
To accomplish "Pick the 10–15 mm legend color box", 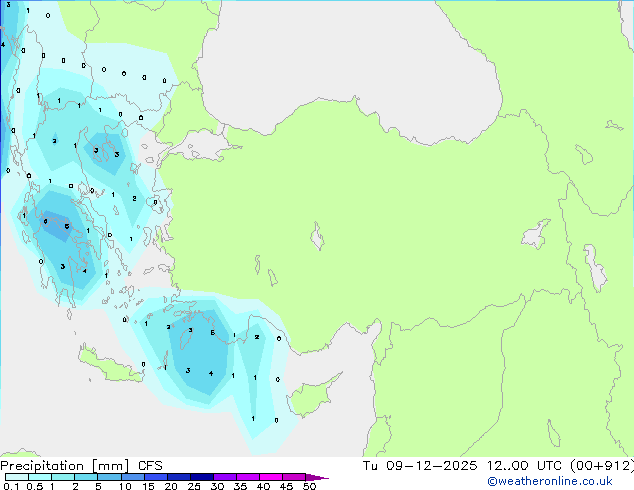I will pos(132,477).
